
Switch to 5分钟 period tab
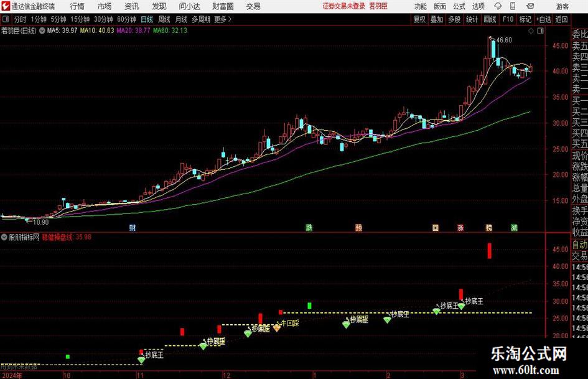58,19
